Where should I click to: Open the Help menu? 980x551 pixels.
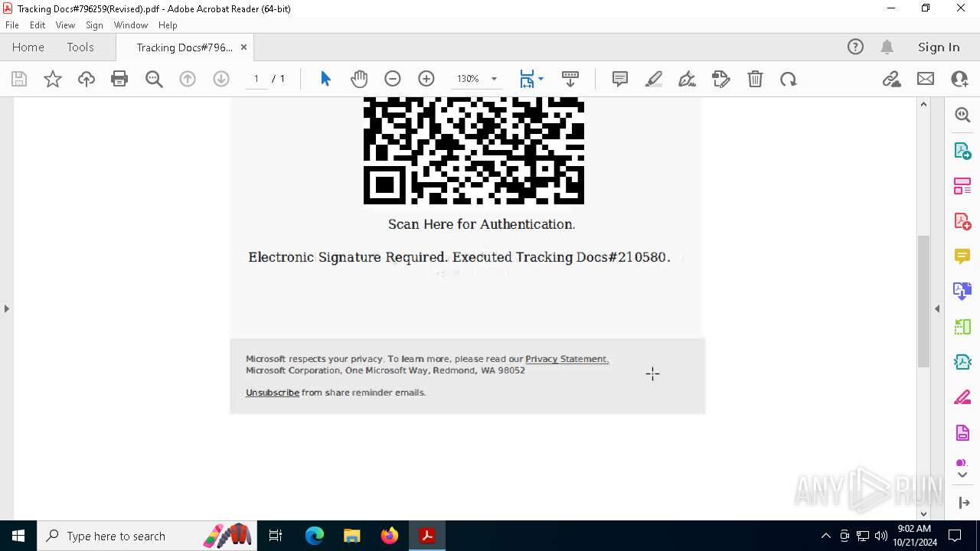[168, 25]
